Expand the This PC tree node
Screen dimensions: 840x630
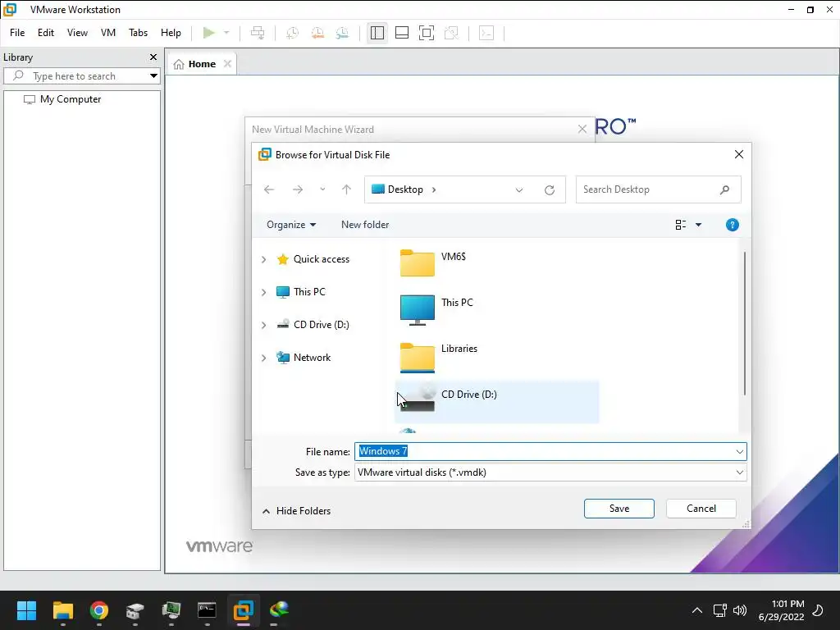[263, 292]
